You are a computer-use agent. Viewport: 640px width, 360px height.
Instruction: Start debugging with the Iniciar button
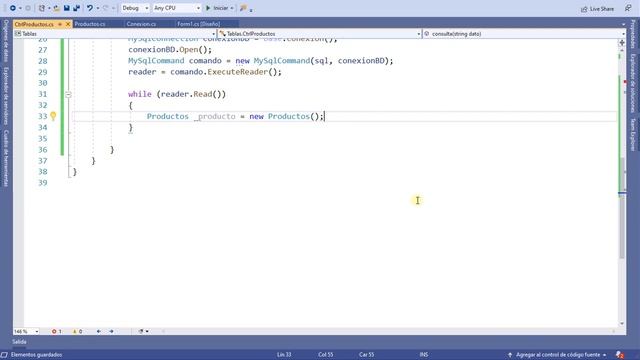217,8
